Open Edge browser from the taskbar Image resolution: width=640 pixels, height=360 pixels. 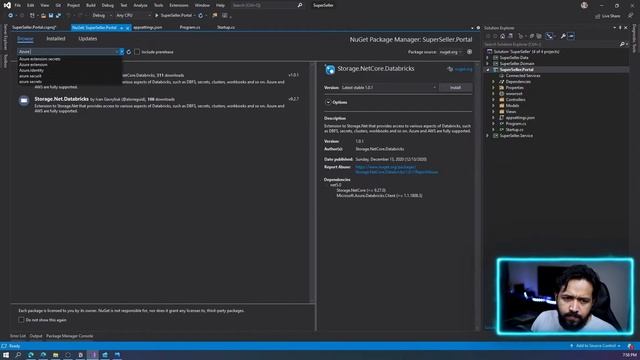click(31, 355)
